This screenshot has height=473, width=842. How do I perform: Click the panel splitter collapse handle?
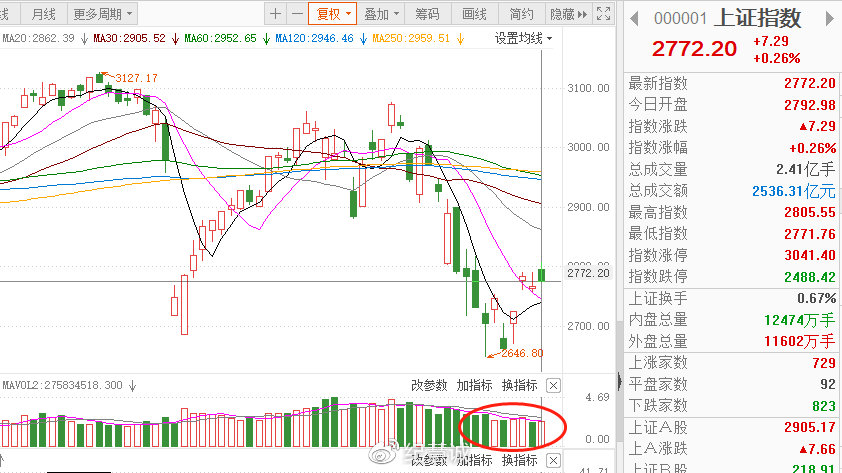(620, 382)
